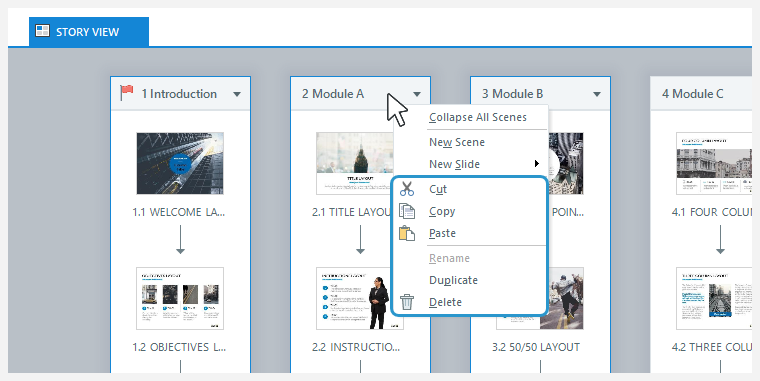Open the 2 Module A dropdown arrow

point(417,94)
